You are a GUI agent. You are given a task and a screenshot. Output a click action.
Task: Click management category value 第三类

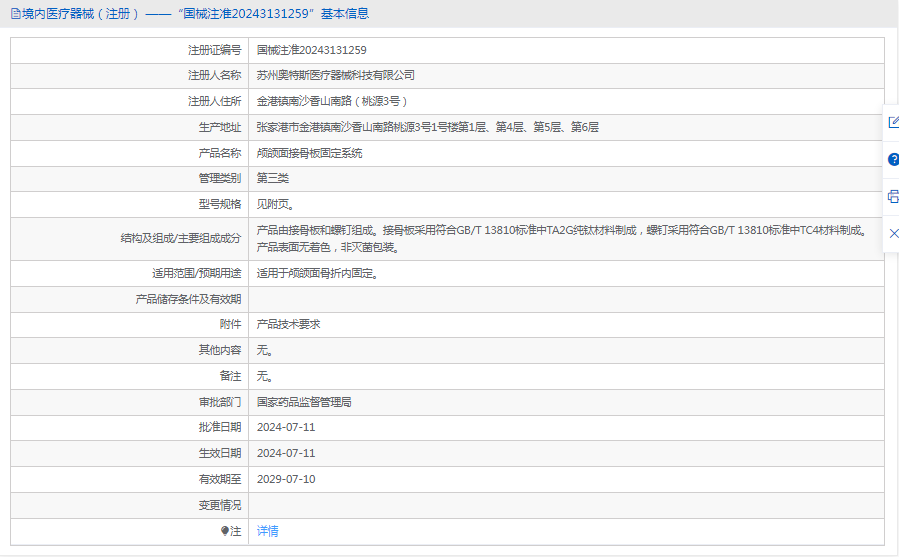point(273,178)
